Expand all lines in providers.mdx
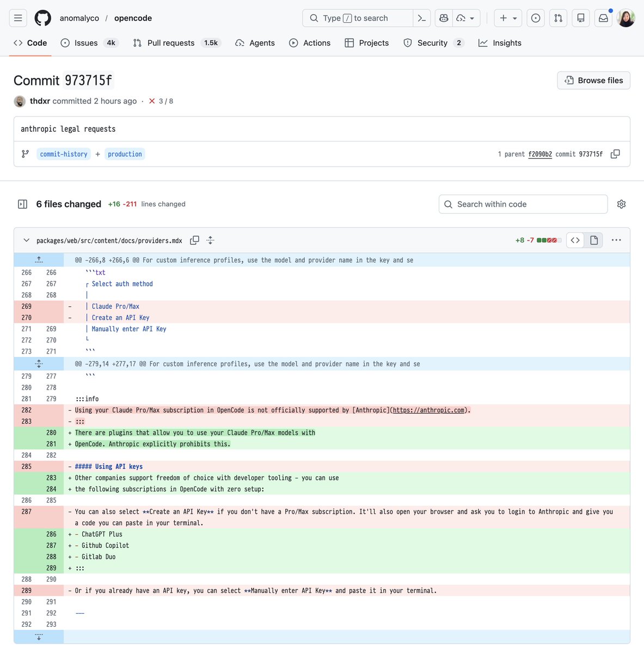Viewport: 644px width, 653px height. (x=211, y=240)
